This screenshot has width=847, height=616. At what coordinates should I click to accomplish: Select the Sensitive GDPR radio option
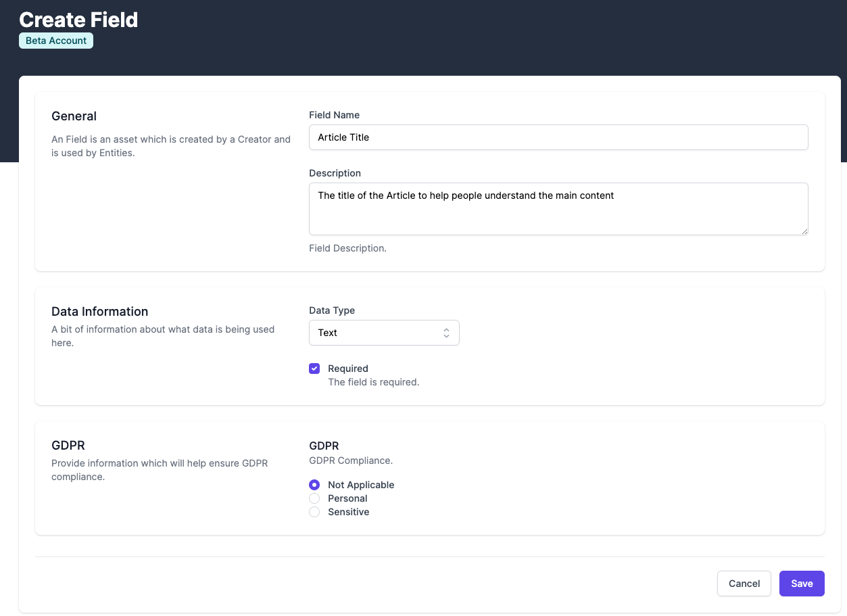314,512
